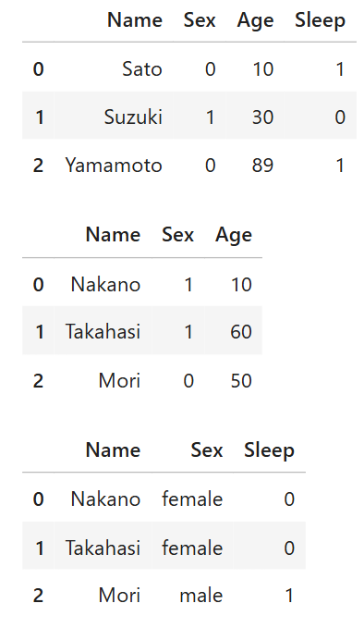Select Nakano in the second table

pos(105,285)
